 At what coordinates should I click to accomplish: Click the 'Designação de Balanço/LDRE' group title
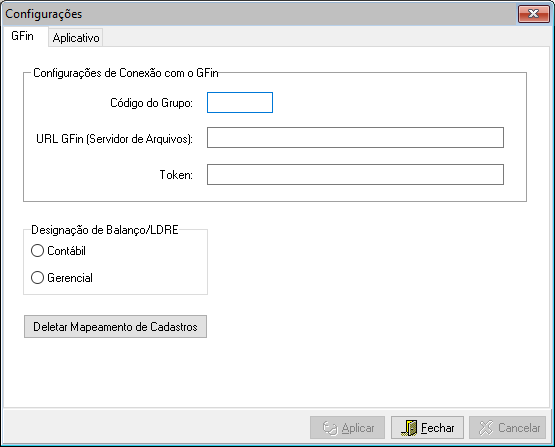(x=105, y=230)
